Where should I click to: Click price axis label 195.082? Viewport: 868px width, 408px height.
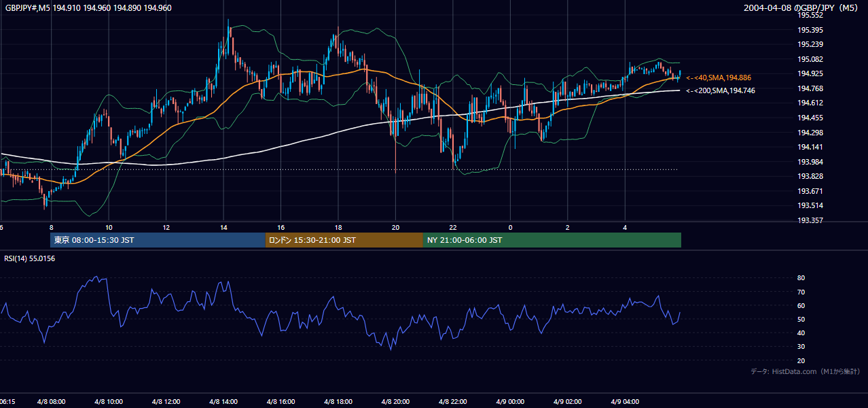point(810,59)
